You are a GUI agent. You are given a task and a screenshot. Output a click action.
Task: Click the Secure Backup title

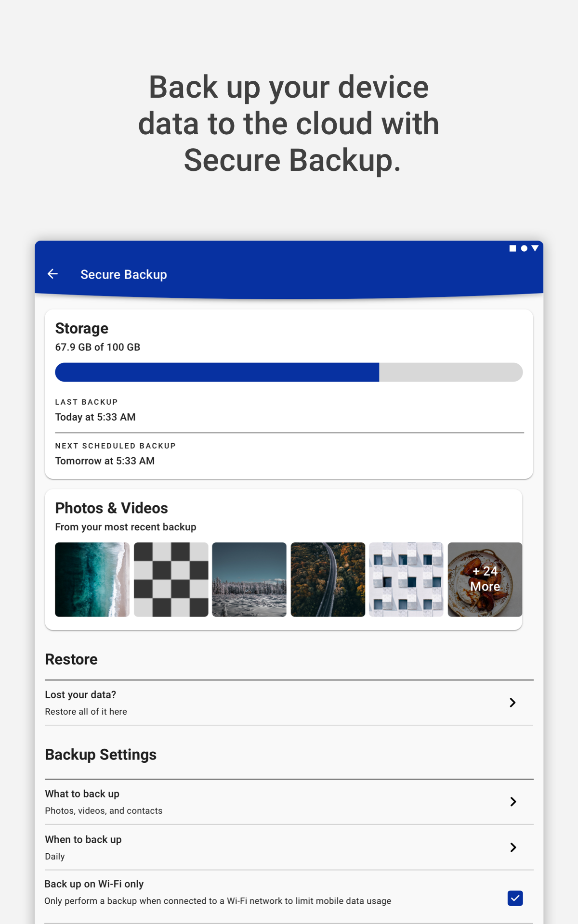point(124,274)
